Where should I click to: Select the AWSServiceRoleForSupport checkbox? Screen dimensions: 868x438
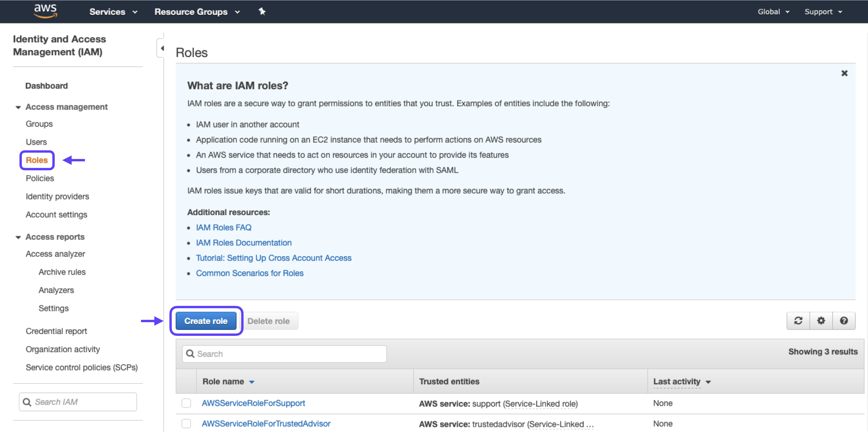[186, 403]
